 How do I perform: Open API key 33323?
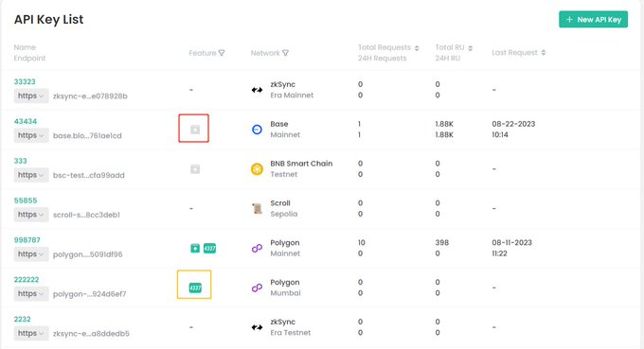click(25, 81)
